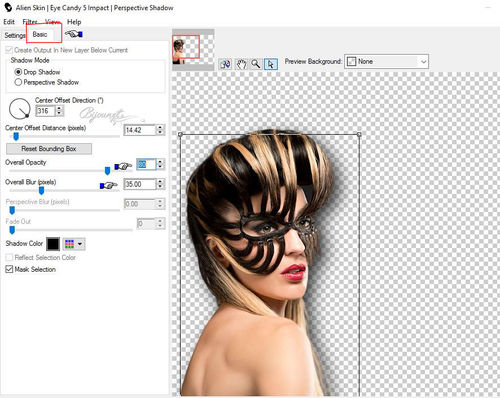Screen dimensions: 500x398
Task: Select Perspective Shadow radio button
Action: coord(18,82)
